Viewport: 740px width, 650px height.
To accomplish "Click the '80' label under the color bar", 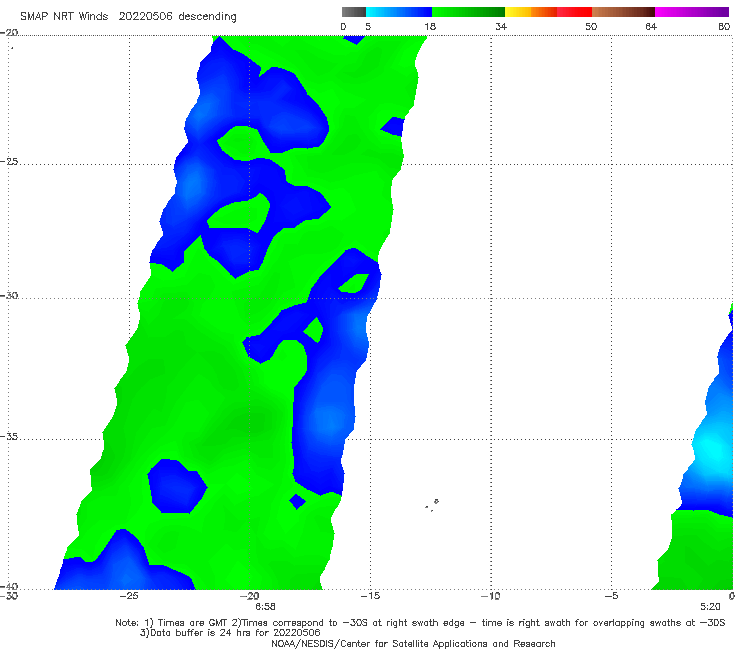I will coord(724,27).
